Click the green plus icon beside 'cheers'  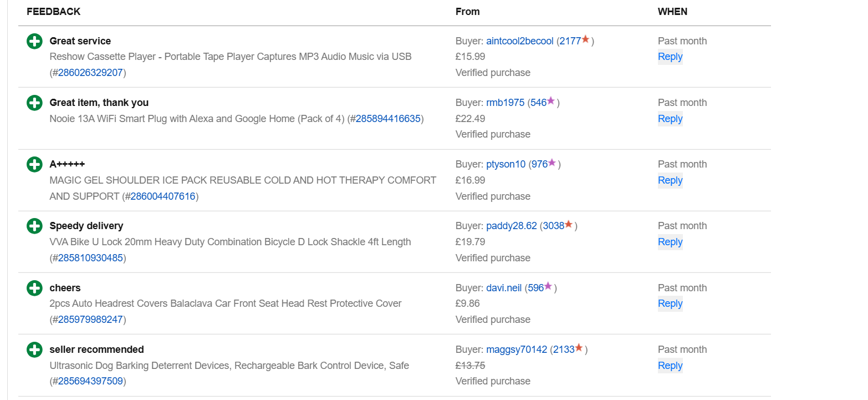pos(34,288)
